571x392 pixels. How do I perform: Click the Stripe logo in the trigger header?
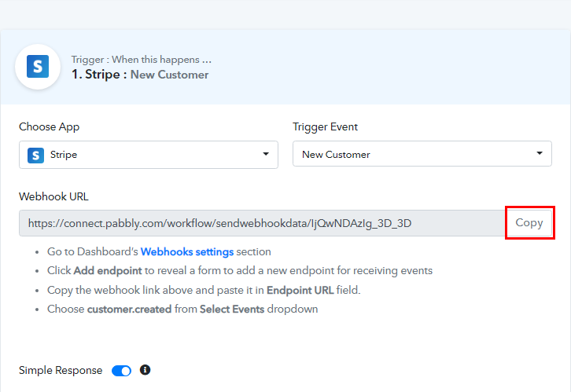pyautogui.click(x=38, y=67)
